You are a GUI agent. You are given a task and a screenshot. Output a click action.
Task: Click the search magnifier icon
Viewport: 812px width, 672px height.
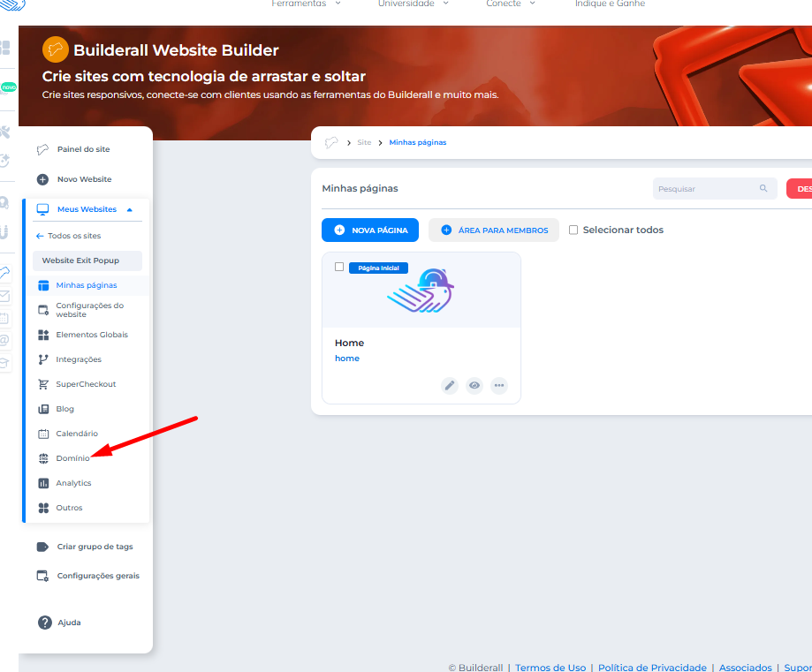coord(763,189)
